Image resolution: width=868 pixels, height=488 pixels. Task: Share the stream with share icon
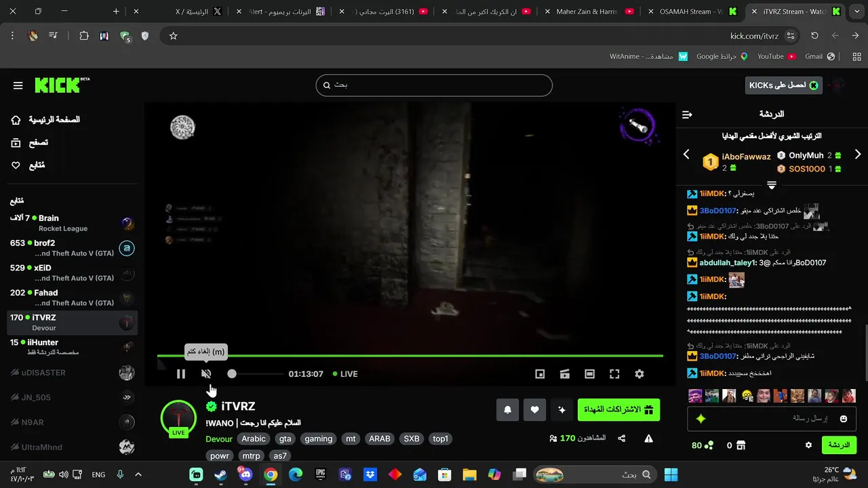(x=622, y=439)
